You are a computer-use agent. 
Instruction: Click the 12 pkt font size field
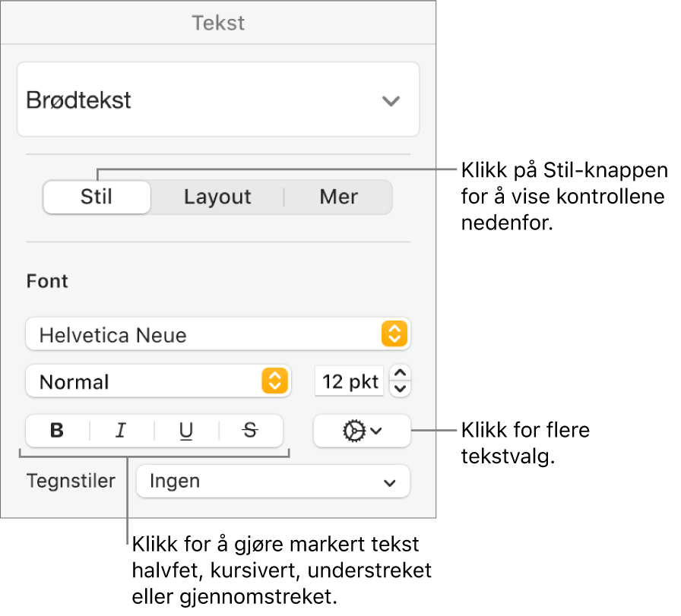[x=349, y=381]
